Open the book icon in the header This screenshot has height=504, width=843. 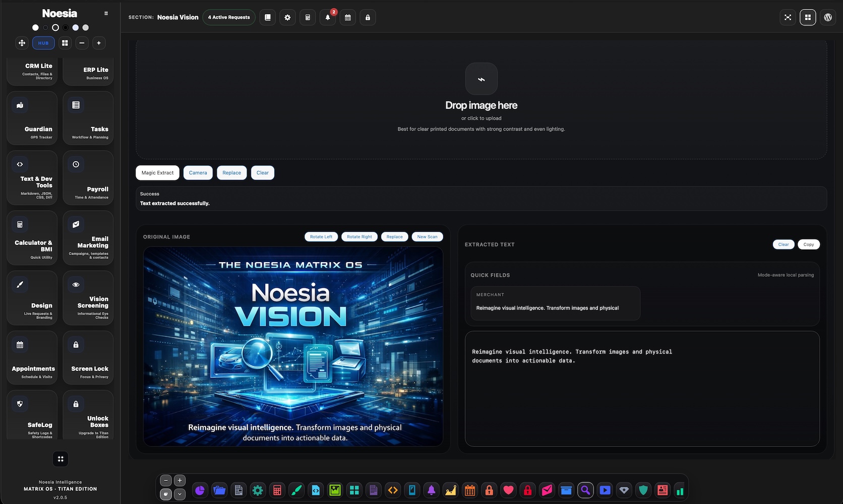(x=268, y=17)
